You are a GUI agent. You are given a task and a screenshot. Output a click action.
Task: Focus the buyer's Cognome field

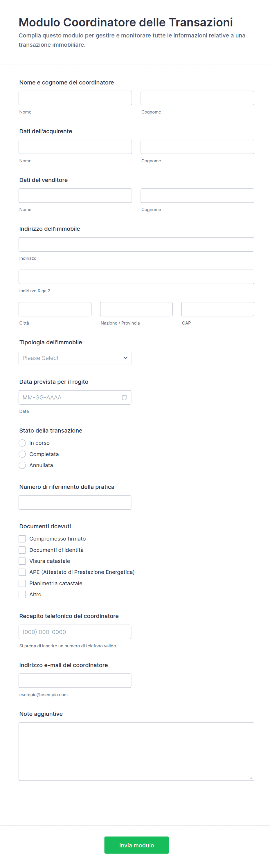(x=197, y=147)
